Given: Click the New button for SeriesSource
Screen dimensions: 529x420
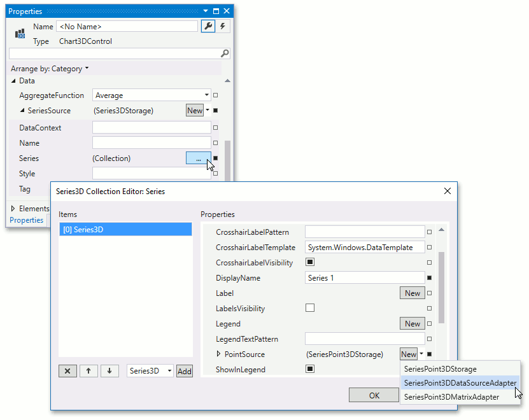Looking at the screenshot, I should coord(195,110).
